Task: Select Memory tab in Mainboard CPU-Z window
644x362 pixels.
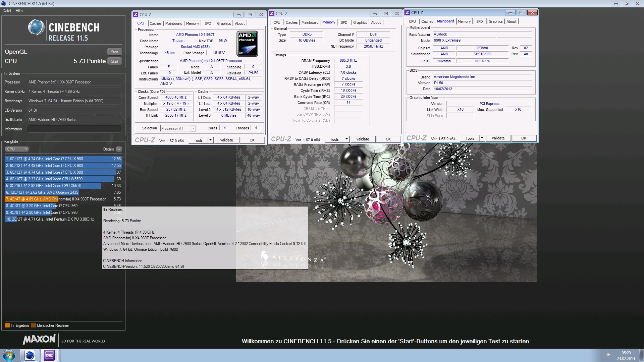Action: click(464, 21)
